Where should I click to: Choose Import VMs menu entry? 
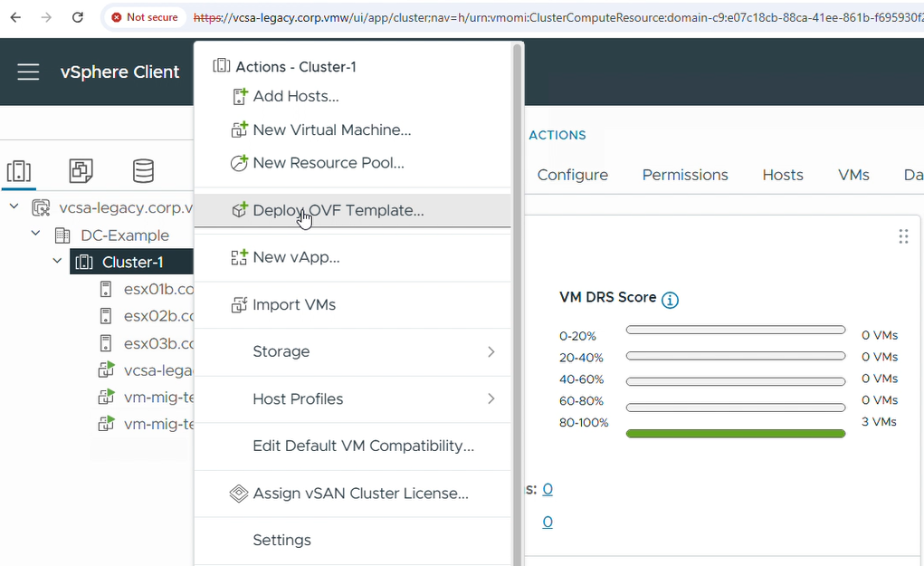click(294, 305)
